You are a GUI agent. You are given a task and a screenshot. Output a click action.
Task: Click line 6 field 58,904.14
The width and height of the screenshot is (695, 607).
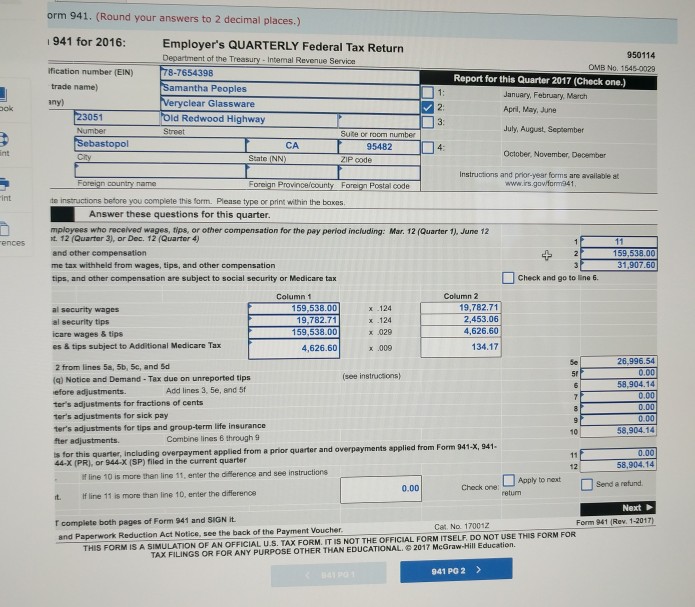coord(618,384)
